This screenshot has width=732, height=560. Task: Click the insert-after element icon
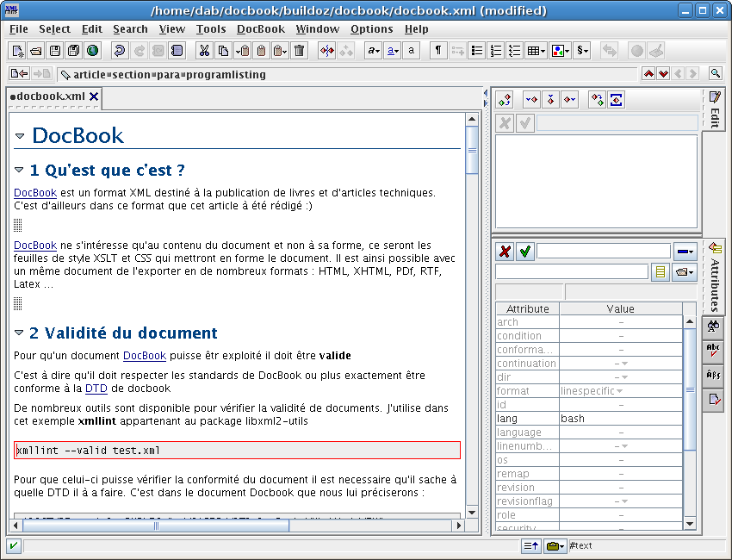point(569,99)
